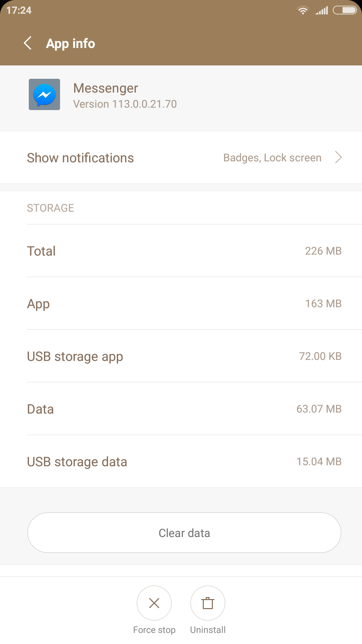The image size is (362, 644).
Task: Tap the Wi-Fi status icon
Action: pos(303,10)
